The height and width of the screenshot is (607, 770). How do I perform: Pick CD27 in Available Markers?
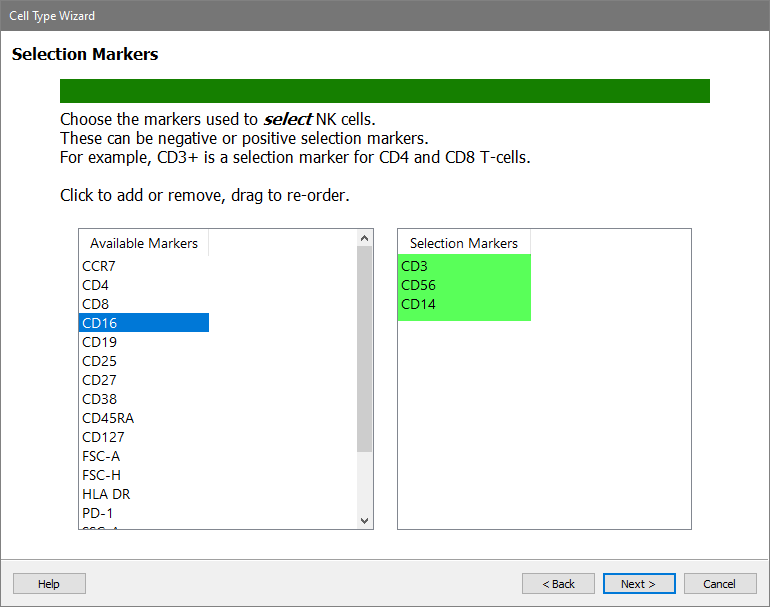pos(100,380)
